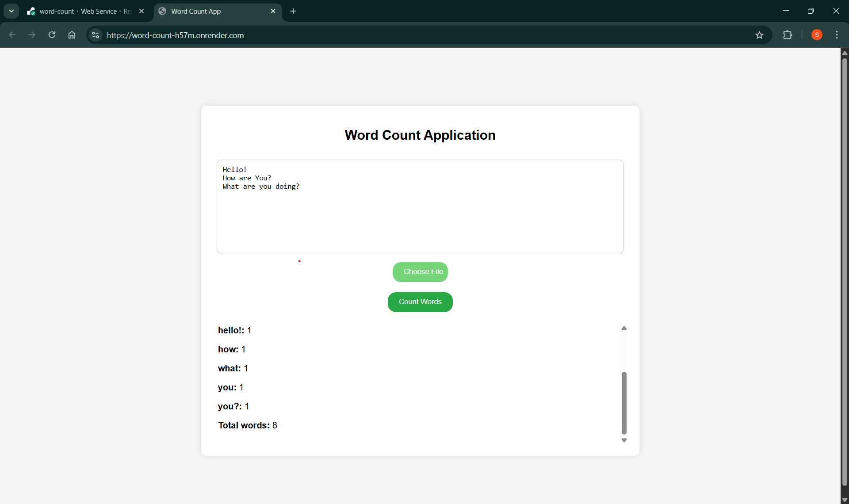This screenshot has height=504, width=849.
Task: Click the 'Hello!' line in the textarea
Action: (x=235, y=170)
